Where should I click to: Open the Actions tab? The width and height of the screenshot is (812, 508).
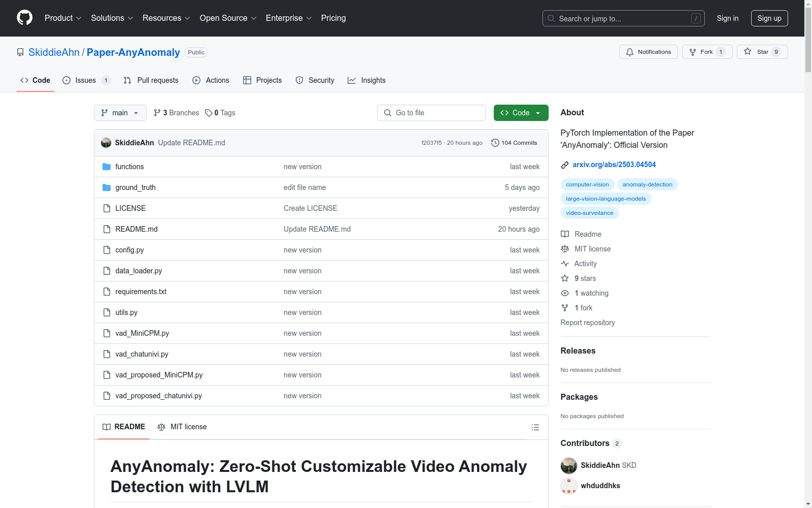211,80
